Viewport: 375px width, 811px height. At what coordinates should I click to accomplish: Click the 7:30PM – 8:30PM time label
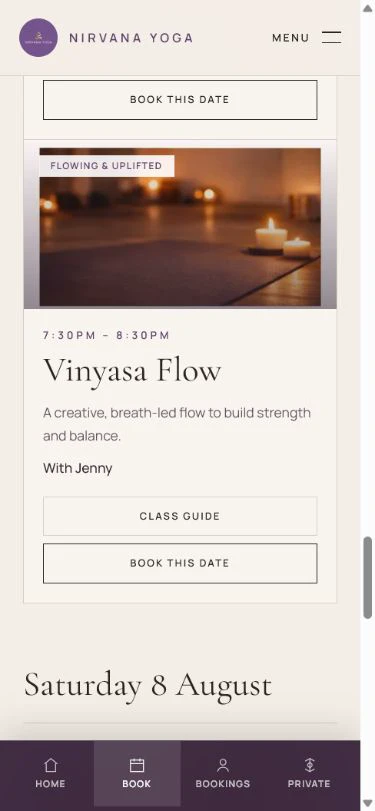(x=107, y=335)
